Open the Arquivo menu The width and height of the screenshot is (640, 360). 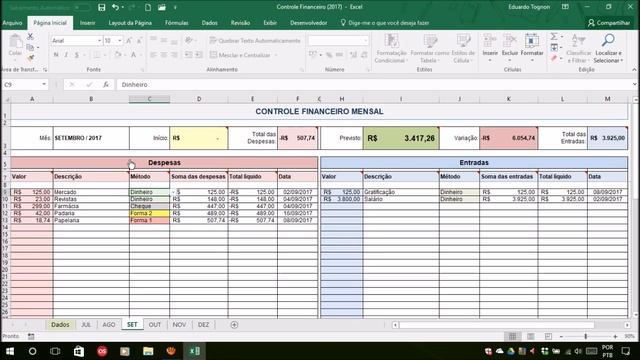12,23
